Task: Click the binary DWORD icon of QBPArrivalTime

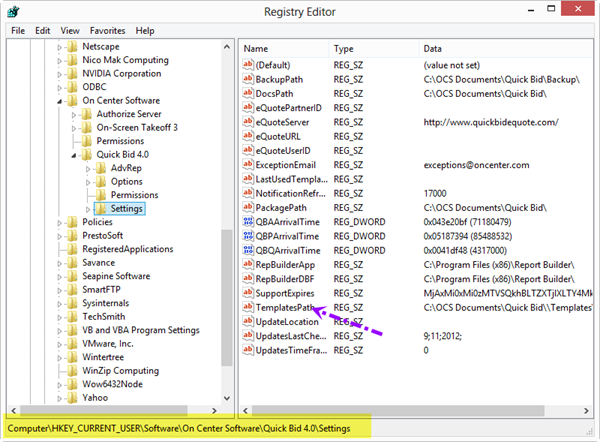Action: (248, 236)
